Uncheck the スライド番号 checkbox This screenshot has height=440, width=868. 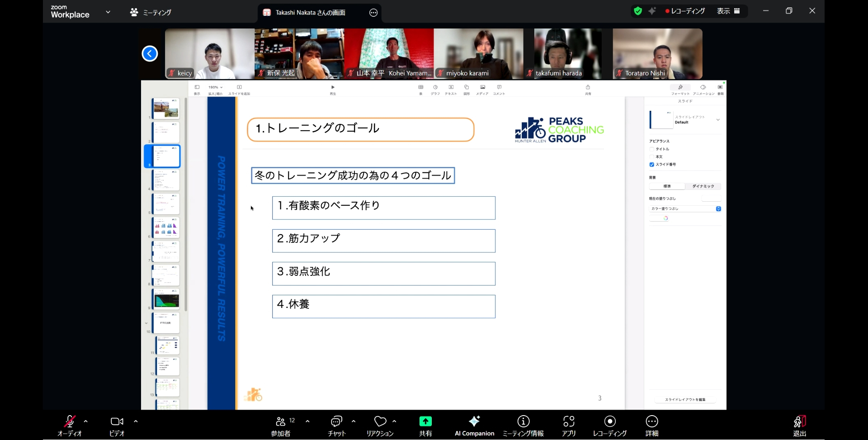[652, 165]
